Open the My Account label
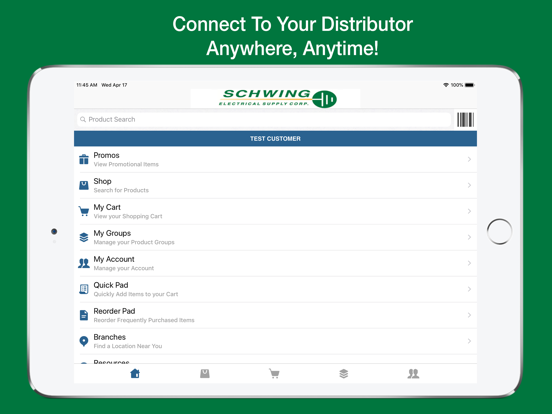This screenshot has width=552, height=414. click(x=114, y=259)
